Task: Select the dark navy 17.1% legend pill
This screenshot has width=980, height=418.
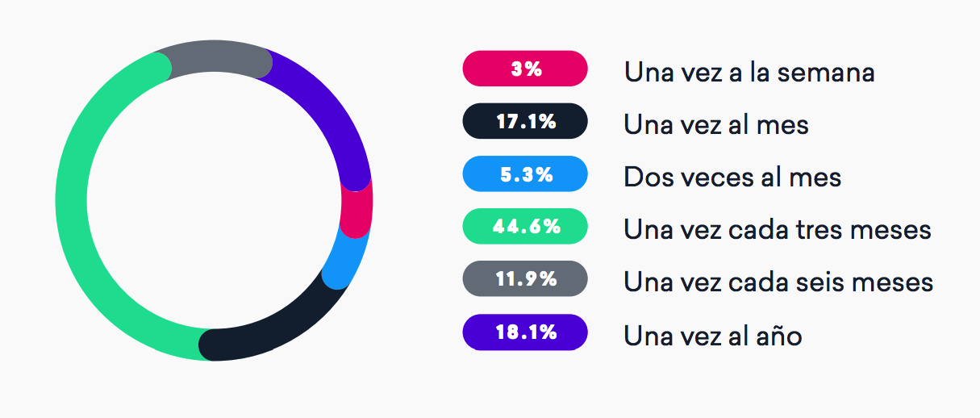Action: pyautogui.click(x=525, y=122)
